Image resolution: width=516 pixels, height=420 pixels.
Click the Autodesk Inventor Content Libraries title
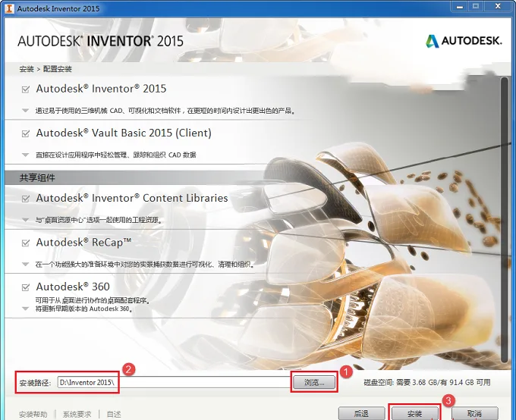[132, 198]
